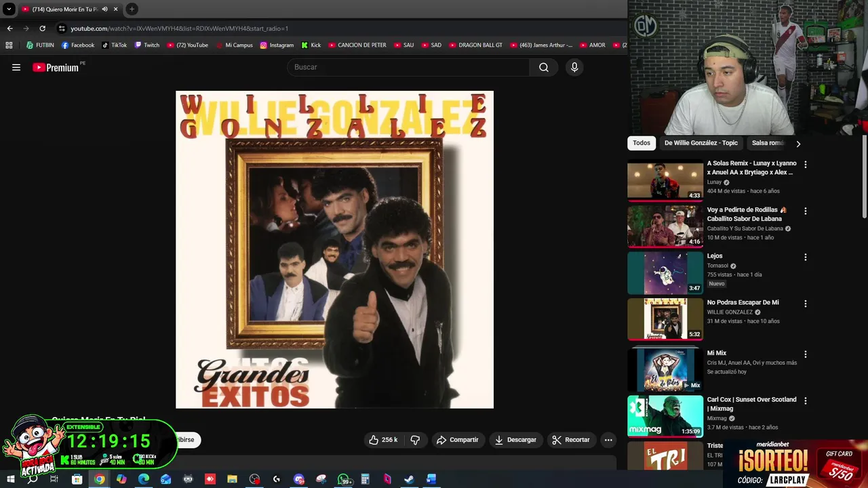Viewport: 868px width, 488px height.
Task: Open Steam from taskbar
Action: pyautogui.click(x=409, y=479)
